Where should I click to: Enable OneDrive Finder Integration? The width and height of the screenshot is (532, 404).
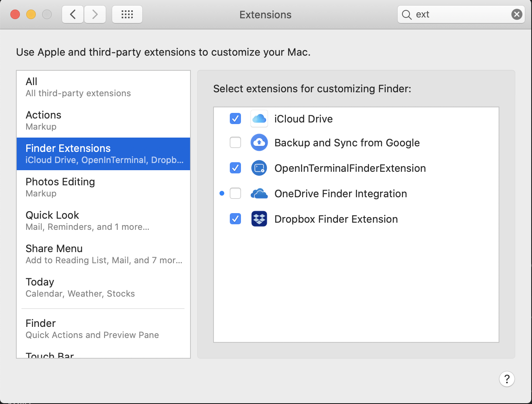coord(235,193)
